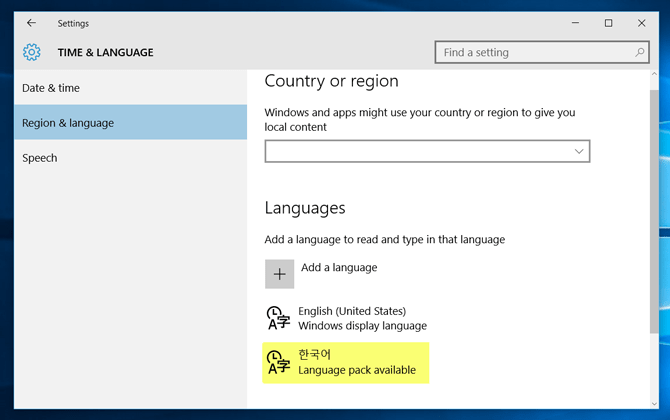Click the scroll up arrow
The image size is (670, 420).
click(654, 74)
